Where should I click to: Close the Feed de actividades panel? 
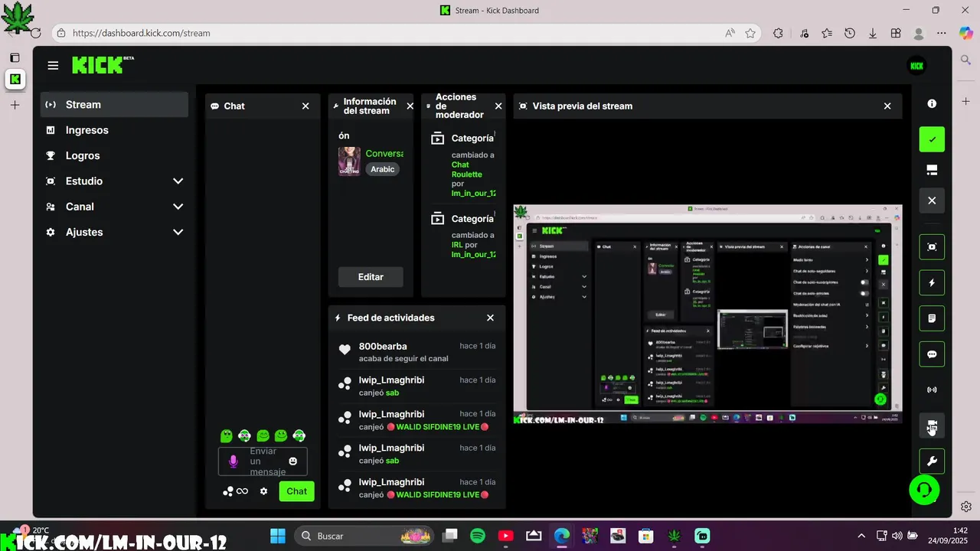pyautogui.click(x=491, y=318)
